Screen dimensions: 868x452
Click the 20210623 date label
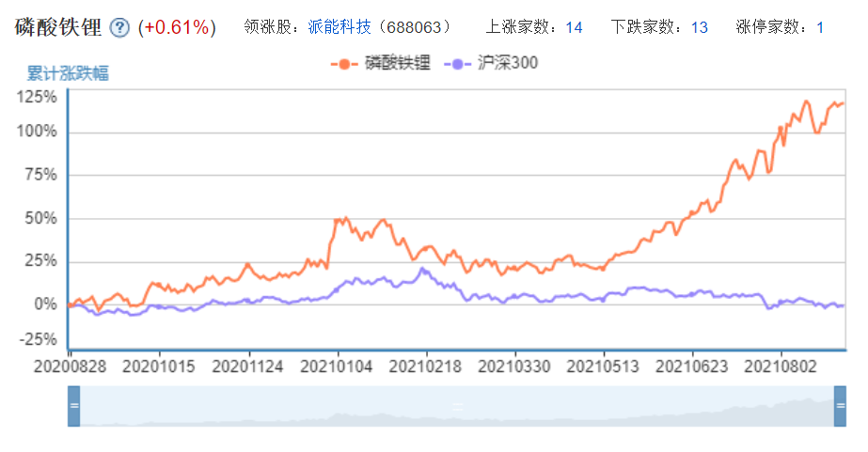pyautogui.click(x=691, y=366)
